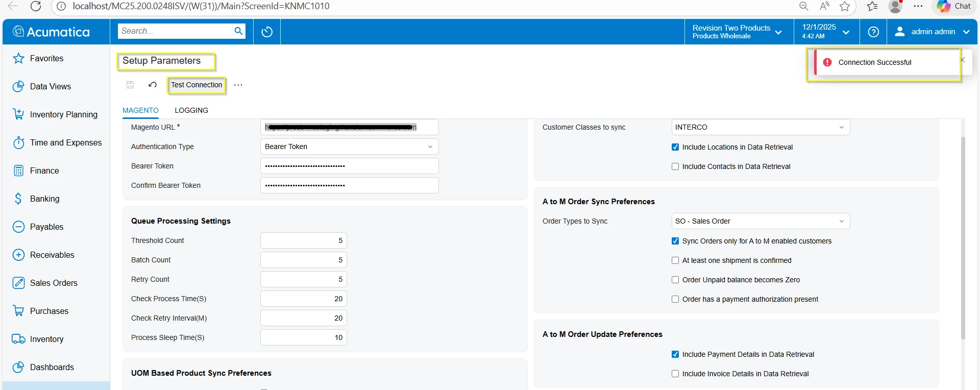Click the Setup Parameters title

161,61
